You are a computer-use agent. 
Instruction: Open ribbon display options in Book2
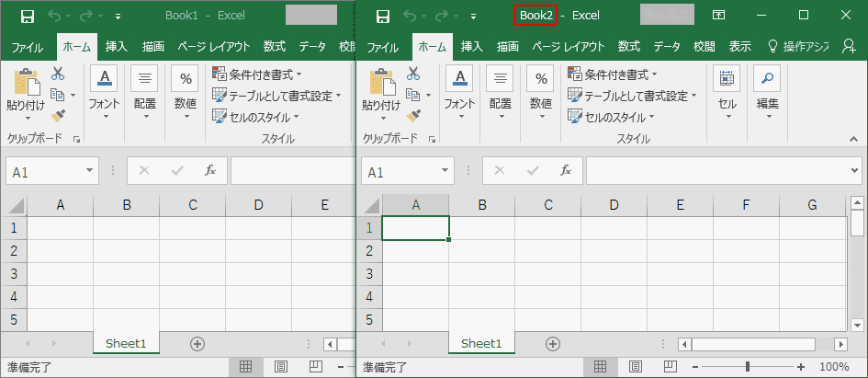719,16
